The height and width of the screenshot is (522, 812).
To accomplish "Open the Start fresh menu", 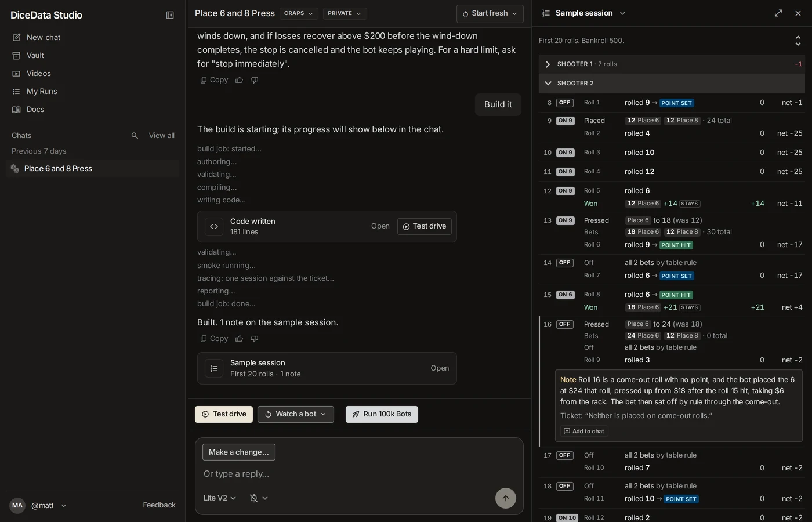I will tap(490, 13).
